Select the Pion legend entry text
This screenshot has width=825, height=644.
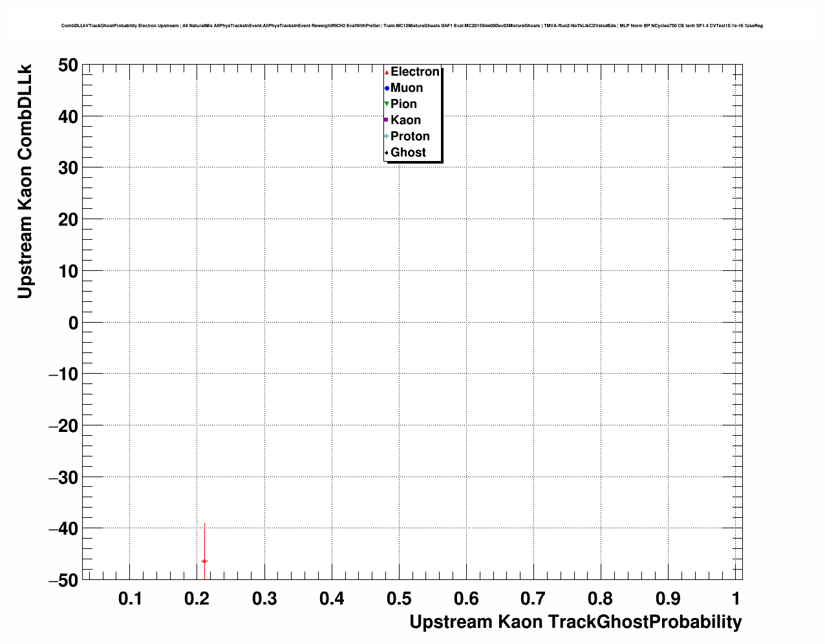coord(403,104)
